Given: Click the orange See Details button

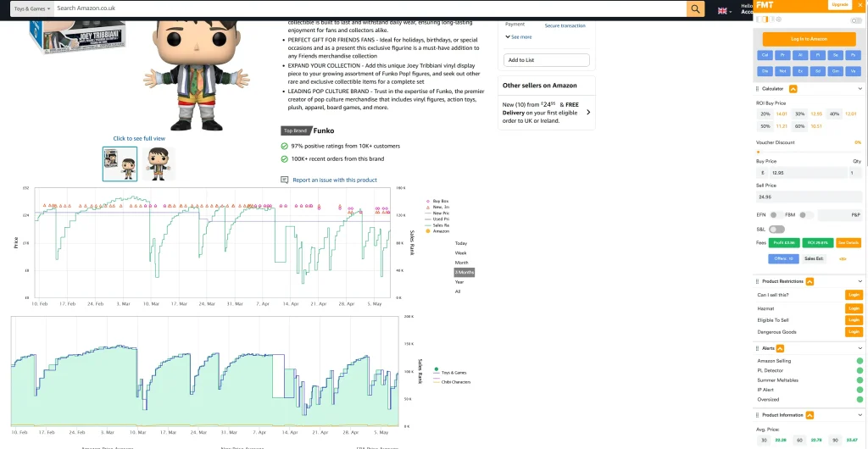Looking at the screenshot, I should click(848, 243).
